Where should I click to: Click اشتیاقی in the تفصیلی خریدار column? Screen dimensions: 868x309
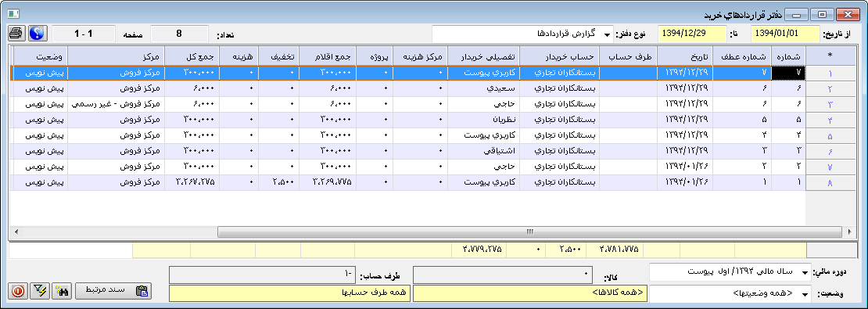coord(484,151)
